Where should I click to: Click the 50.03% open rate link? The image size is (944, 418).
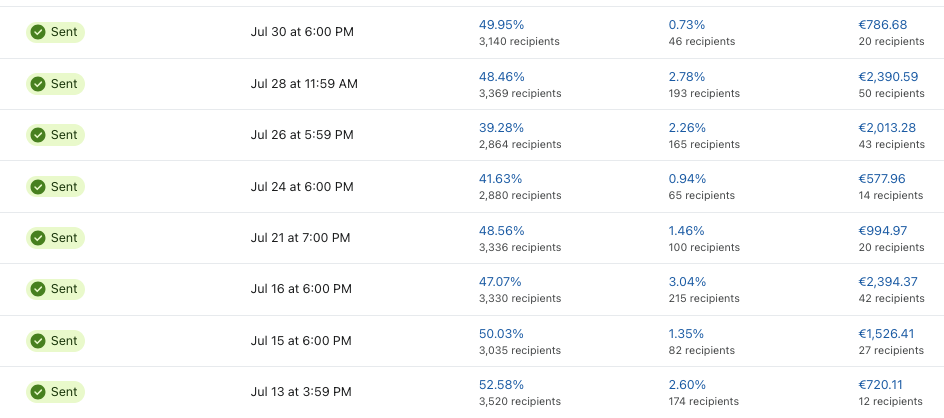click(x=501, y=333)
